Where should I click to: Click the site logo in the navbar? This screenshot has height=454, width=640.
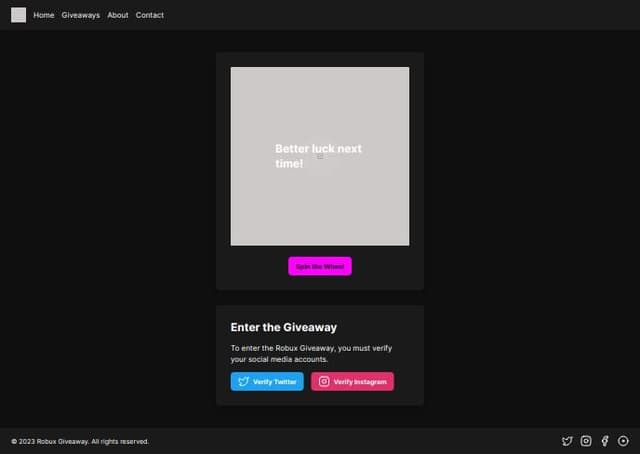click(18, 15)
